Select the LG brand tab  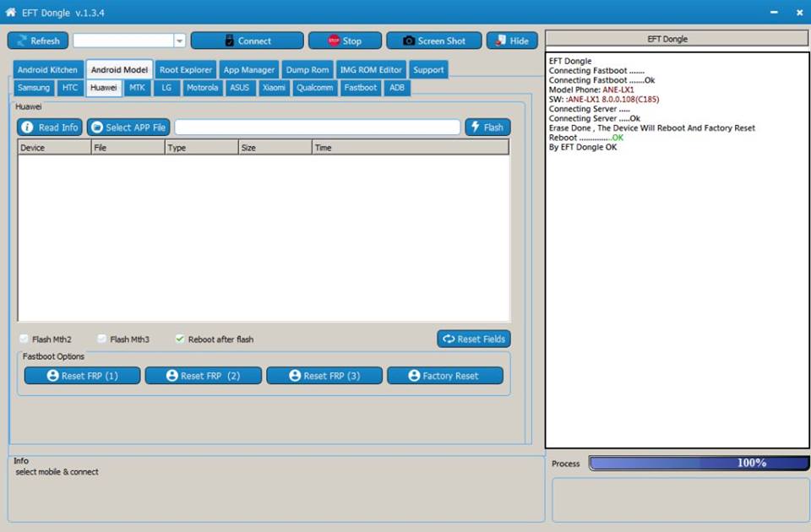point(166,88)
